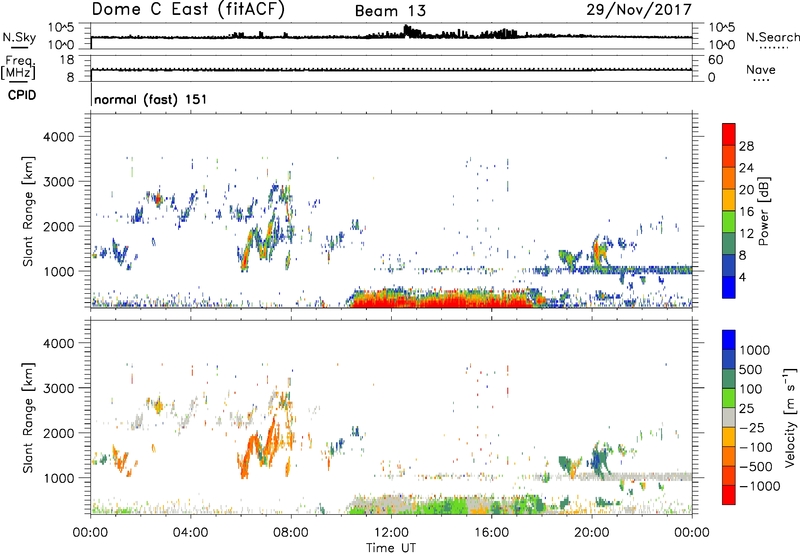Click 'Slant Range [km]' label of power panel

pos(28,211)
